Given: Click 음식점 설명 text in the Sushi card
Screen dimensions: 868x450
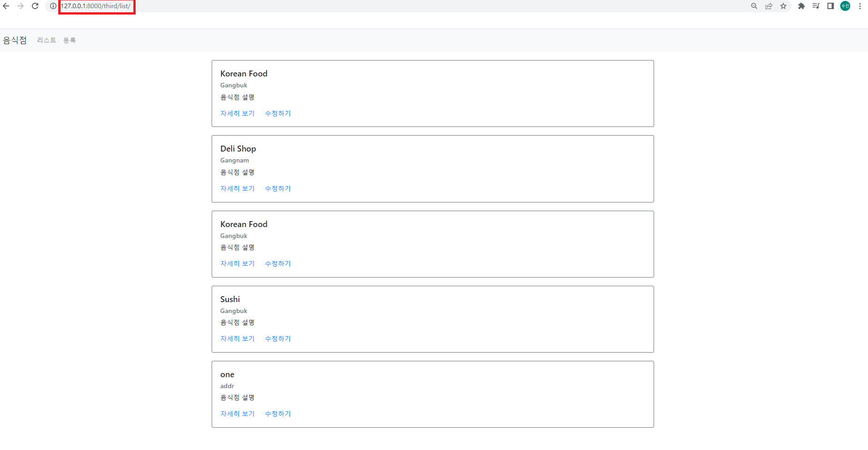Looking at the screenshot, I should click(x=237, y=322).
